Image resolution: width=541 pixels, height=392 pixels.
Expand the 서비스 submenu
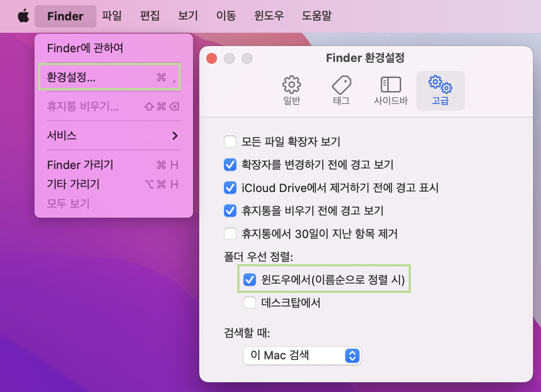(x=114, y=135)
